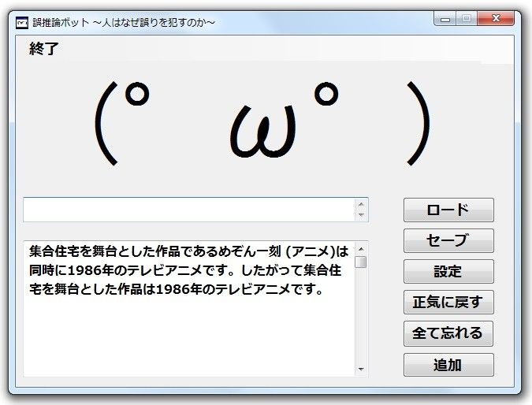Viewport: 532px width, 405px height.
Task: Open settings with the 設定 button
Action: coord(448,271)
